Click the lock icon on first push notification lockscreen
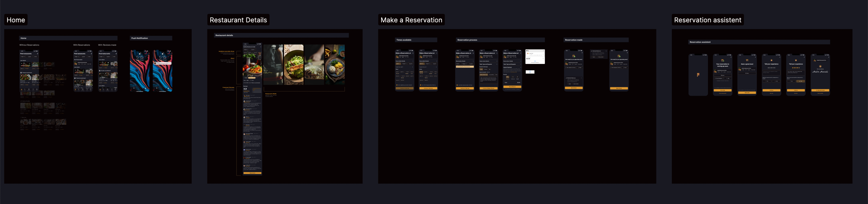The width and height of the screenshot is (868, 204). 140,54
